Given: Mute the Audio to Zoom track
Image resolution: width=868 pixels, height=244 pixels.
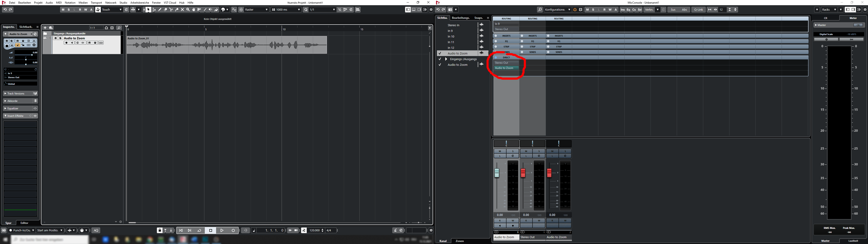Looking at the screenshot, I should (x=56, y=38).
